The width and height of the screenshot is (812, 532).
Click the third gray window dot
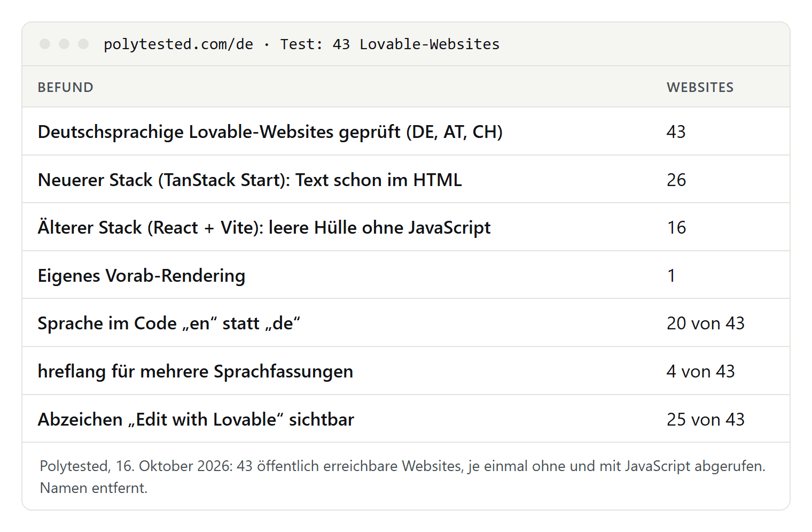83,44
